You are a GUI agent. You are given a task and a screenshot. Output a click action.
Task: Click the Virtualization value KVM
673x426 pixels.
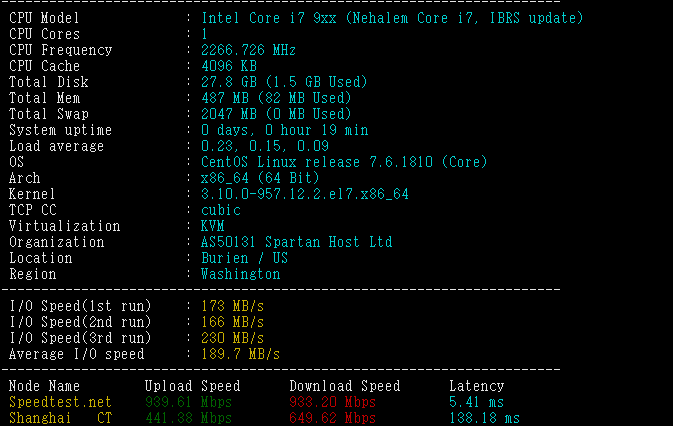(x=212, y=226)
